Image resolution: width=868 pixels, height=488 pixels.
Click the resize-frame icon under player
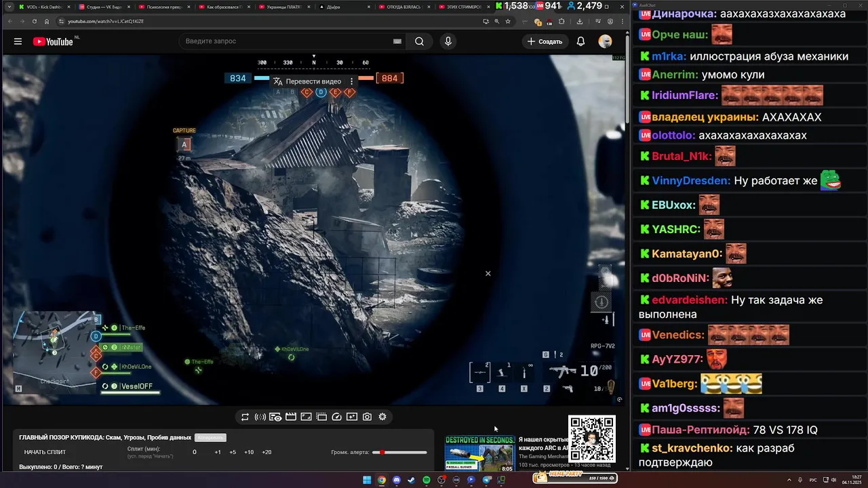[306, 417]
